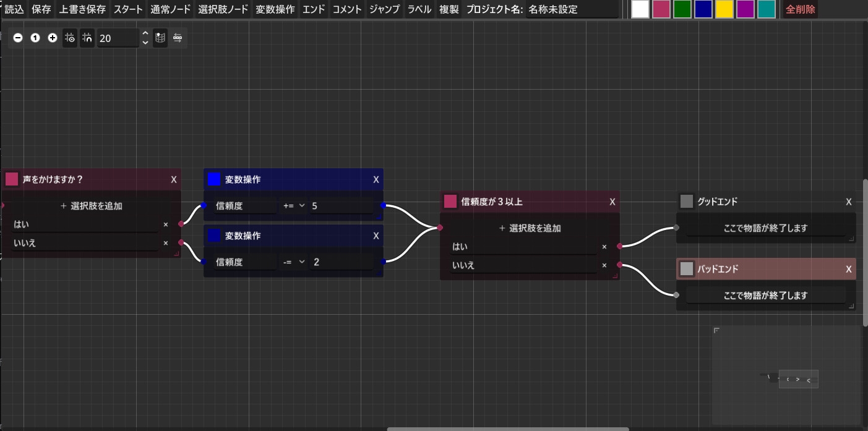Close the グッドエンド node with its X

tap(848, 202)
